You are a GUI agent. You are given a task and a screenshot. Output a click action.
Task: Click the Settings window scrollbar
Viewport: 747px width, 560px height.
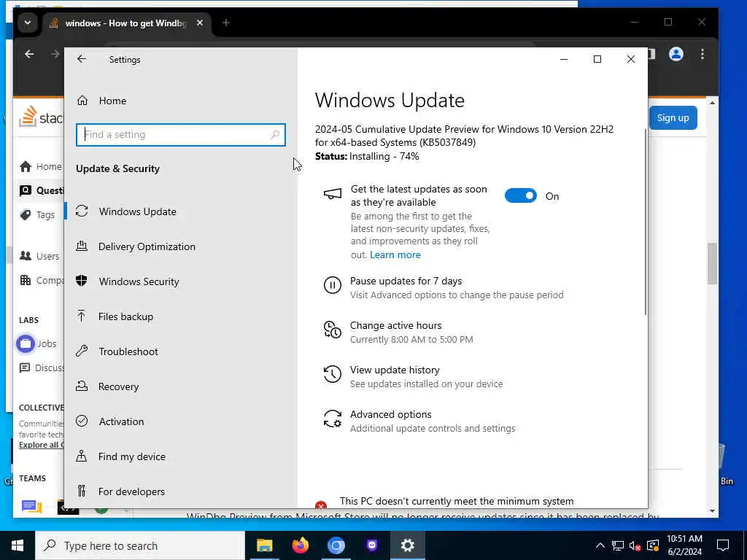click(646, 222)
